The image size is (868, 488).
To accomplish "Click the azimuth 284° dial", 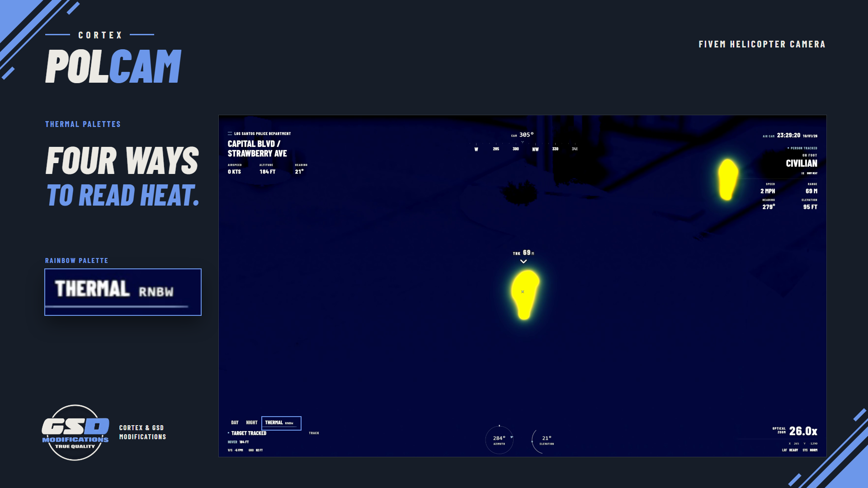I will coord(499,440).
